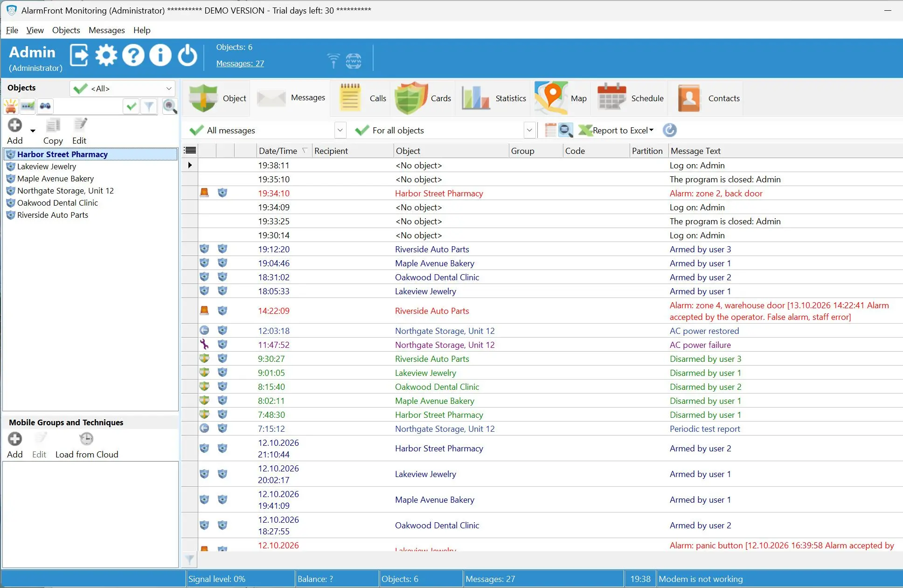Click the wireless signal antenna icon

333,61
